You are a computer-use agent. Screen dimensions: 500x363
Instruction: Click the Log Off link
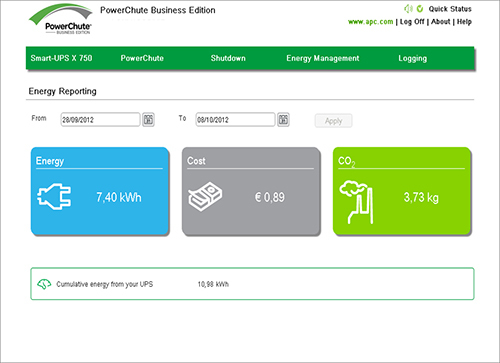click(412, 22)
